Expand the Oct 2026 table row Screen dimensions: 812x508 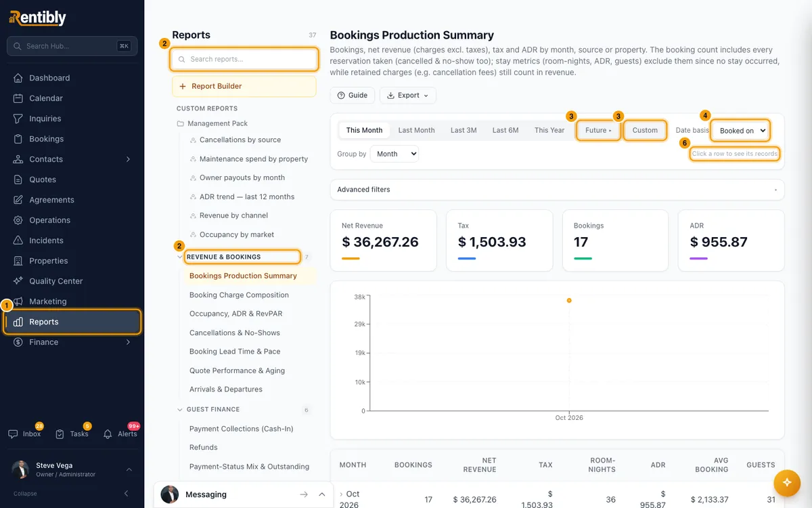(341, 494)
